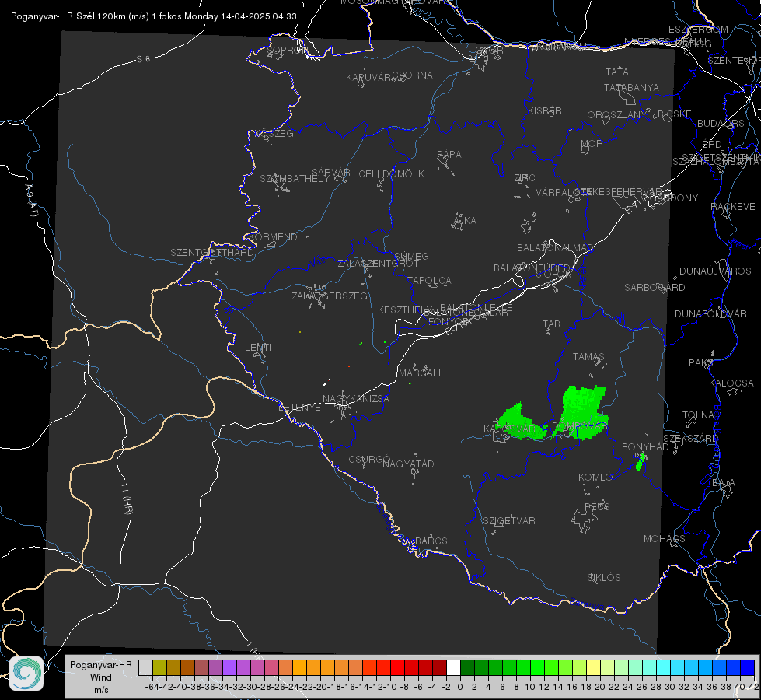The image size is (761, 700).
Task: Click the ZIRC city label
Action: pyautogui.click(x=525, y=178)
